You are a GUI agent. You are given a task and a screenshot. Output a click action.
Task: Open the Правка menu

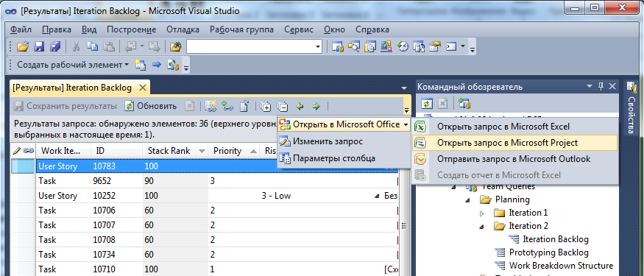(x=57, y=29)
